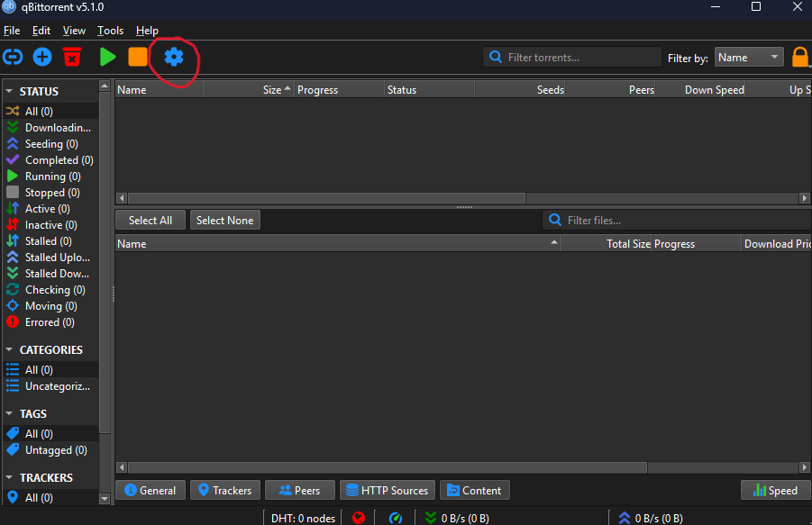812x525 pixels.
Task: Select Stalled (0) filter
Action: click(50, 241)
